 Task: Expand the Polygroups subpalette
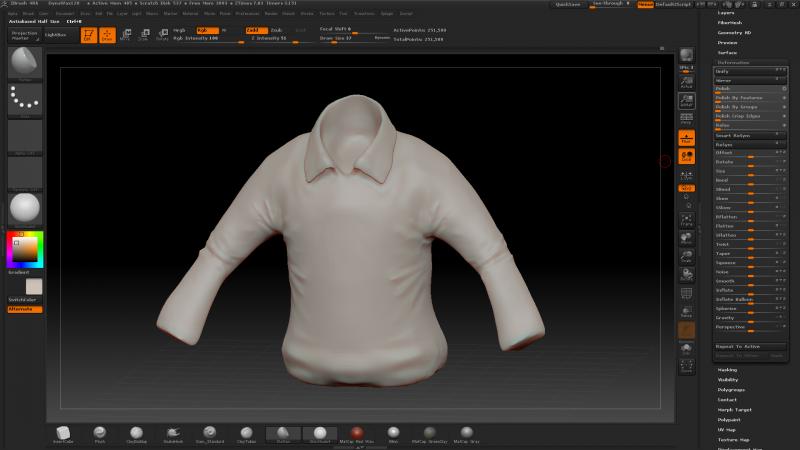(x=731, y=390)
